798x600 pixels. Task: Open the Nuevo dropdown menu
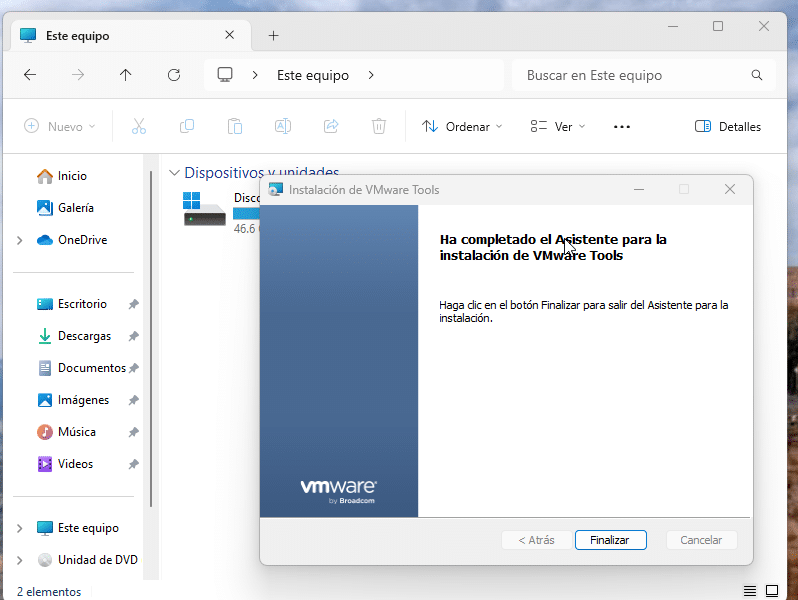click(x=60, y=126)
